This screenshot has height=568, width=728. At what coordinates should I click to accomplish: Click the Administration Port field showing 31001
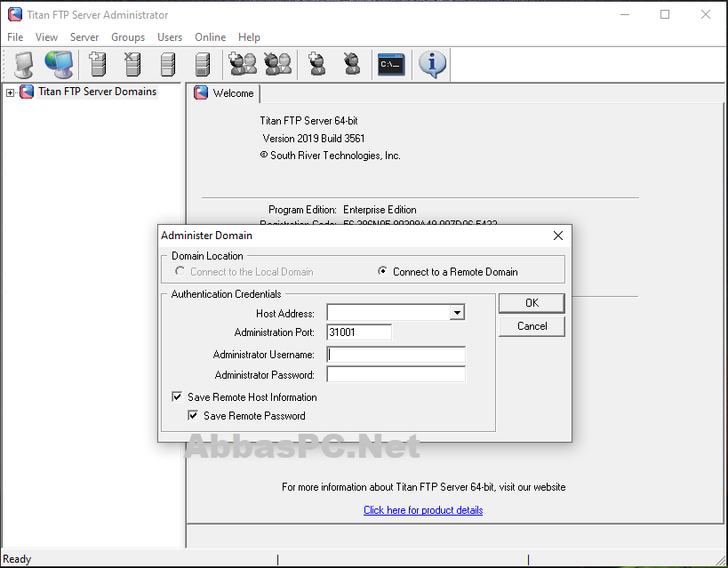click(x=359, y=332)
